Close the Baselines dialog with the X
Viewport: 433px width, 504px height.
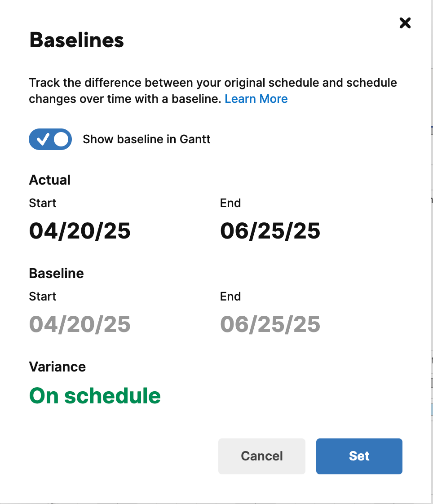[405, 23]
